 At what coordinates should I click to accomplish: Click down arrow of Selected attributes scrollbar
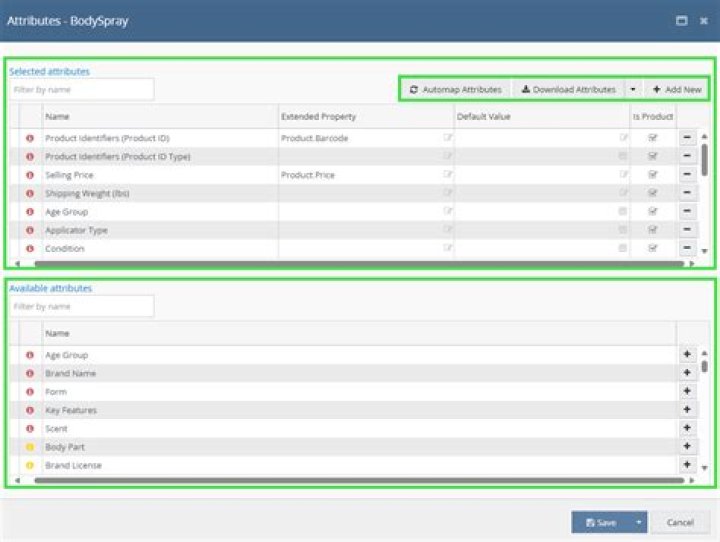coord(704,251)
